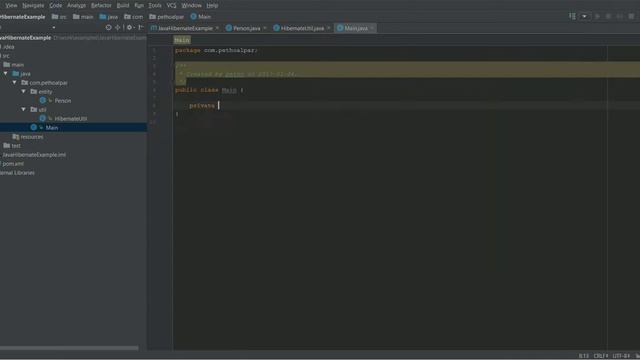Viewport: 640px width, 360px height.
Task: Click the HibernateUtil class icon
Action: (x=43, y=118)
